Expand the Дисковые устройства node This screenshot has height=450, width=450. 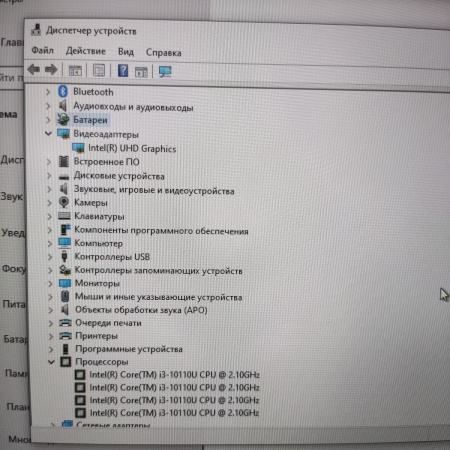tap(49, 176)
